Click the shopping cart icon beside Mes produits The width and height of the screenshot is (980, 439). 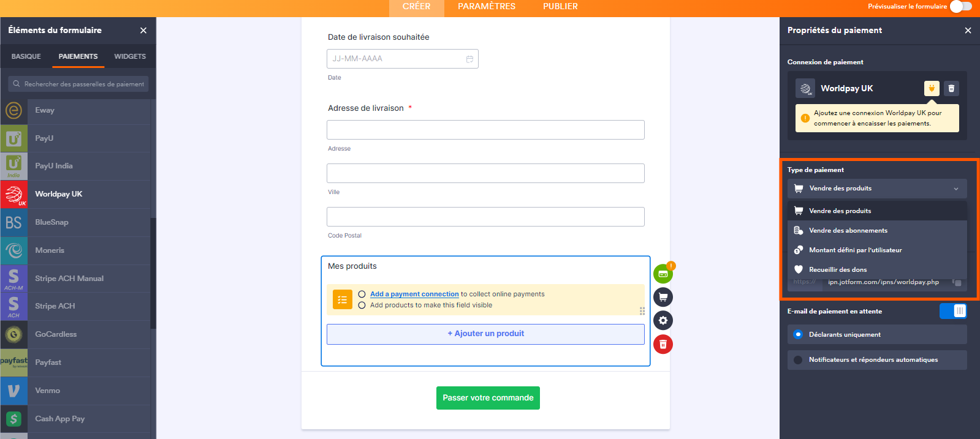pyautogui.click(x=663, y=297)
